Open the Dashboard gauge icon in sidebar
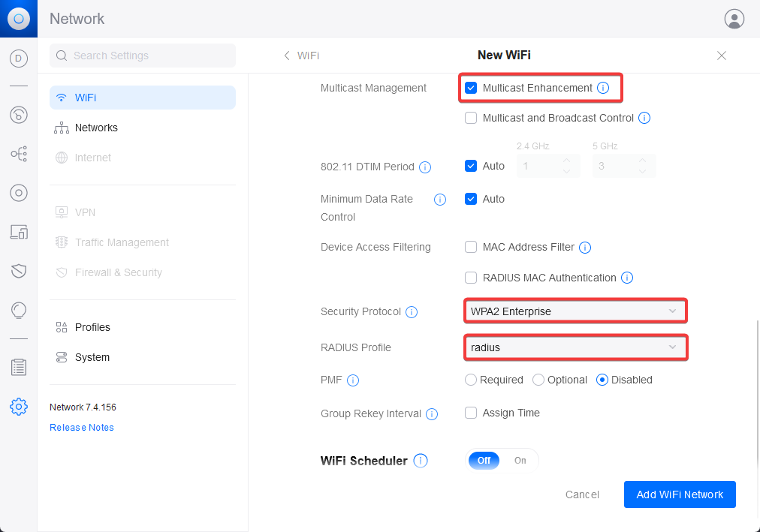760x532 pixels. coord(19,115)
